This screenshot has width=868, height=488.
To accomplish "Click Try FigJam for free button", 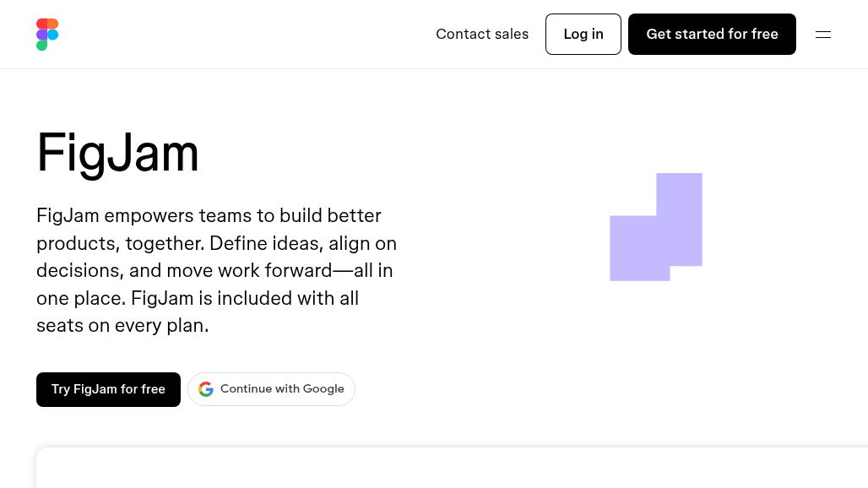I will 108,389.
